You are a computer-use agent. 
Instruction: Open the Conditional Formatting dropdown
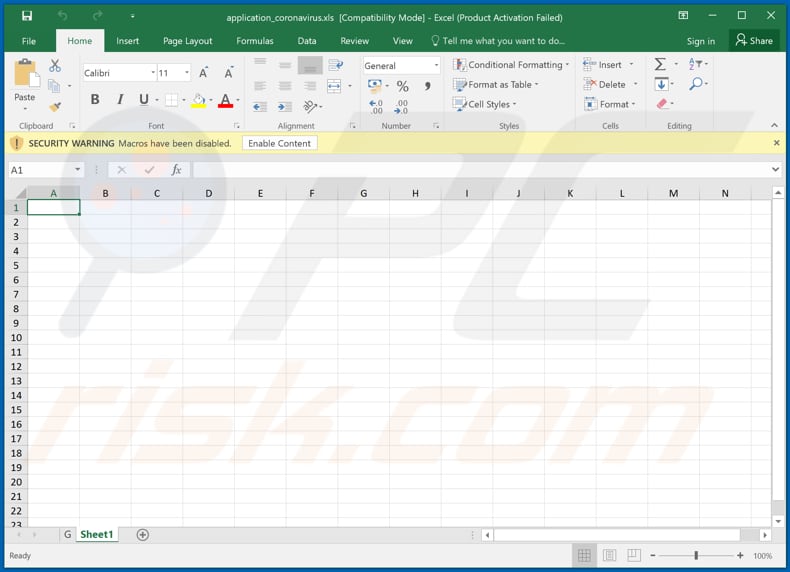pyautogui.click(x=511, y=65)
